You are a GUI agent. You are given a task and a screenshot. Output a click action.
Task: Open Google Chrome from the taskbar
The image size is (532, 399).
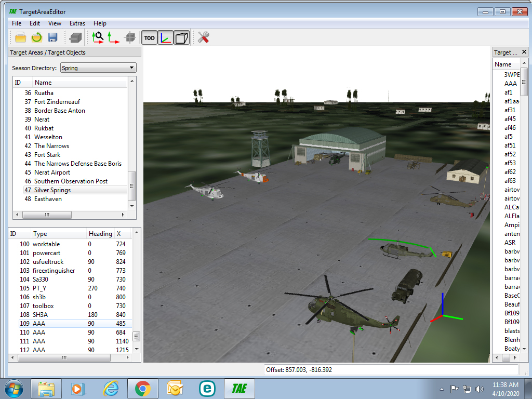point(142,389)
